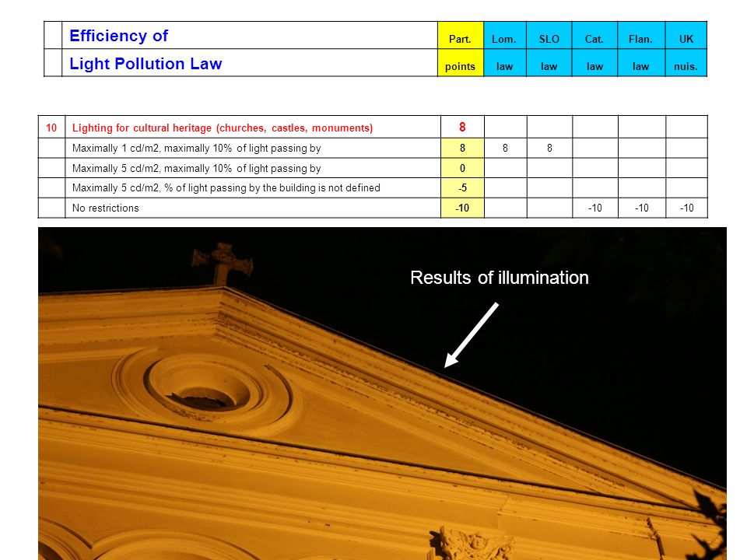Click the yellow 'points' header cell
Screen dimensions: 747x560
click(x=460, y=62)
